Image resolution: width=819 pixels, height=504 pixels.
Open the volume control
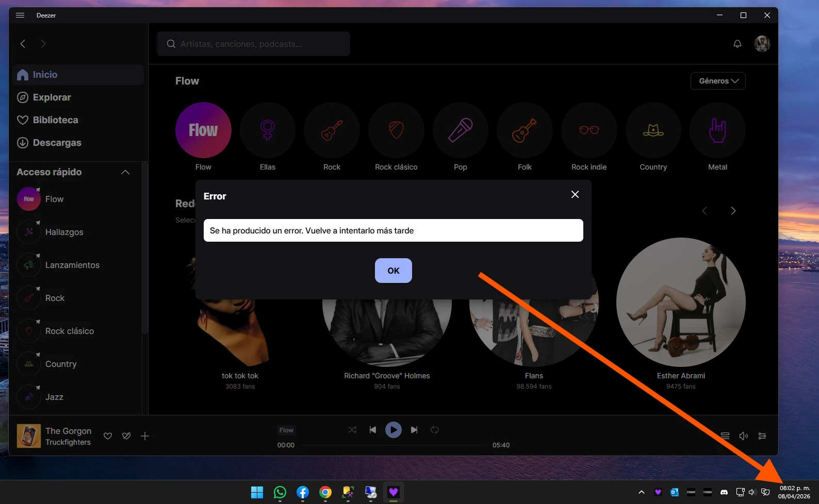[744, 436]
